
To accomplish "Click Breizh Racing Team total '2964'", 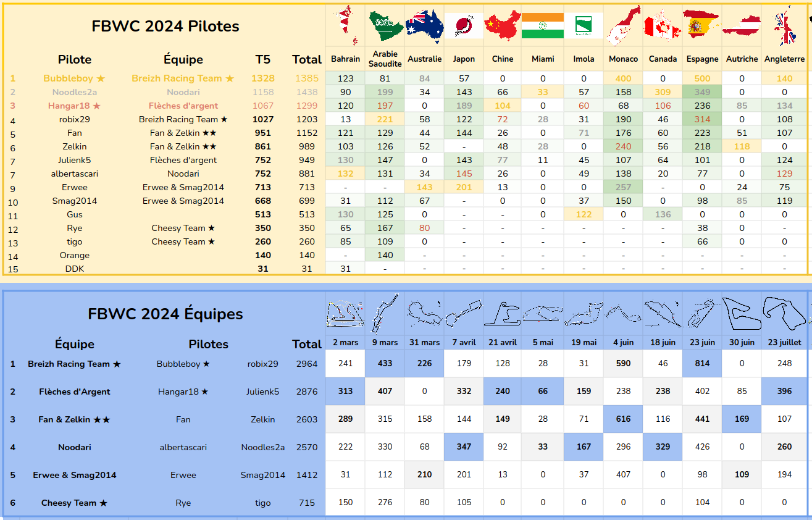I will click(x=306, y=364).
